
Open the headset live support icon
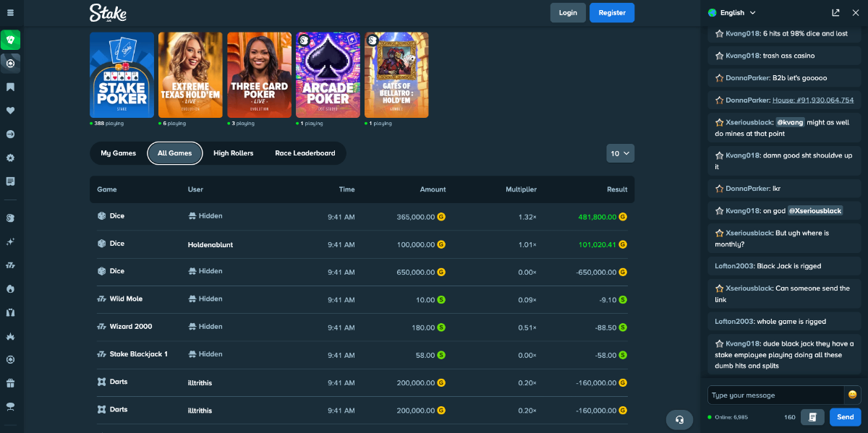(x=679, y=419)
